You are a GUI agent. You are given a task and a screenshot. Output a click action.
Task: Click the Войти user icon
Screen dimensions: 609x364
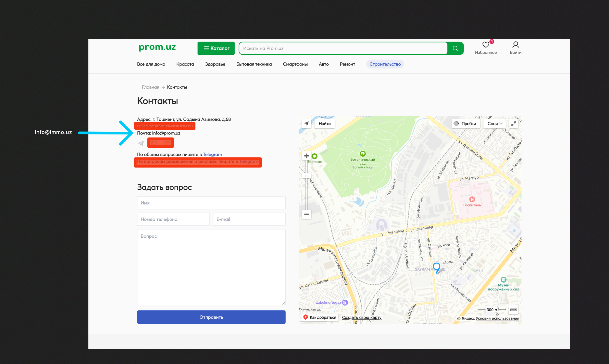point(515,45)
